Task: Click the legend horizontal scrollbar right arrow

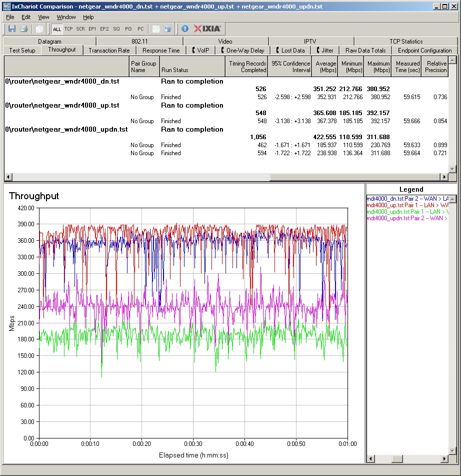Action: pos(444,458)
